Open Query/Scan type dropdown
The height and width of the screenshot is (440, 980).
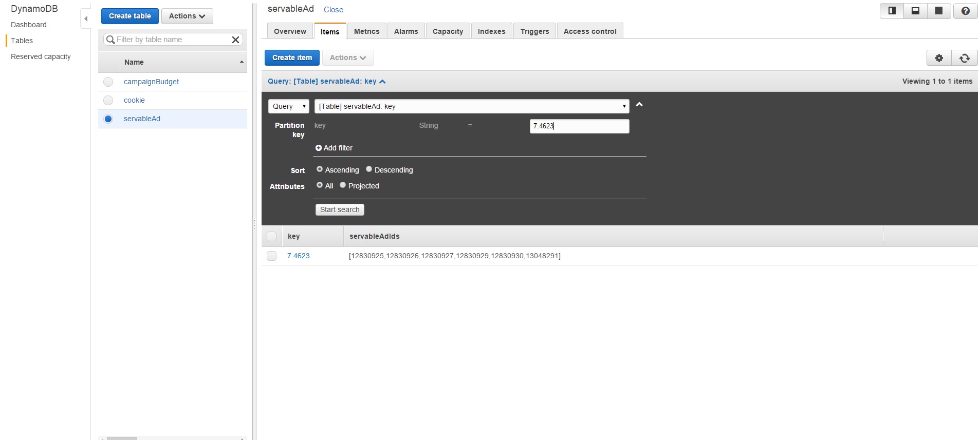(289, 106)
